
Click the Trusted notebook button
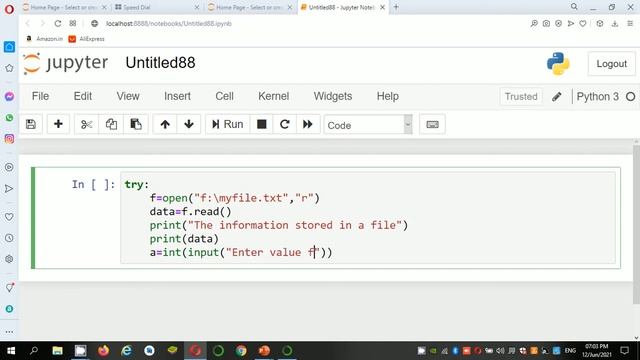521,97
